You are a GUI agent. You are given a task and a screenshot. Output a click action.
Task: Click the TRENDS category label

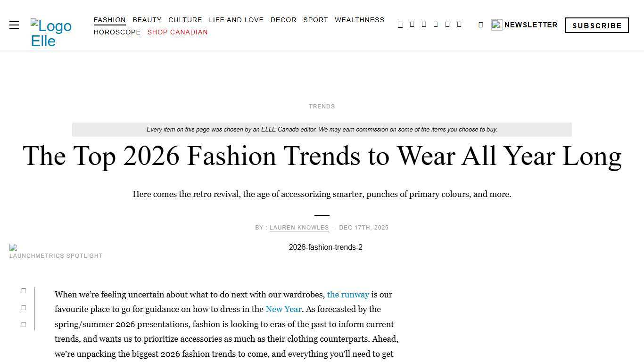coord(322,107)
